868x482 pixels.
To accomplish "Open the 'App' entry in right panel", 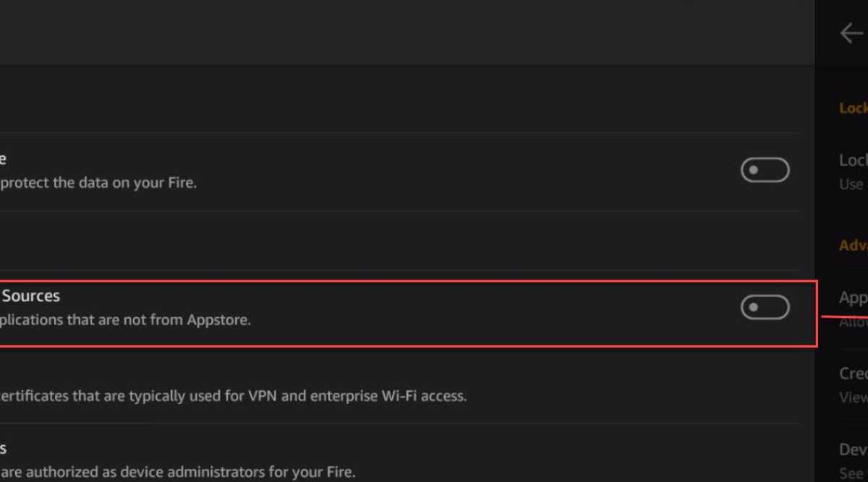I will click(854, 297).
